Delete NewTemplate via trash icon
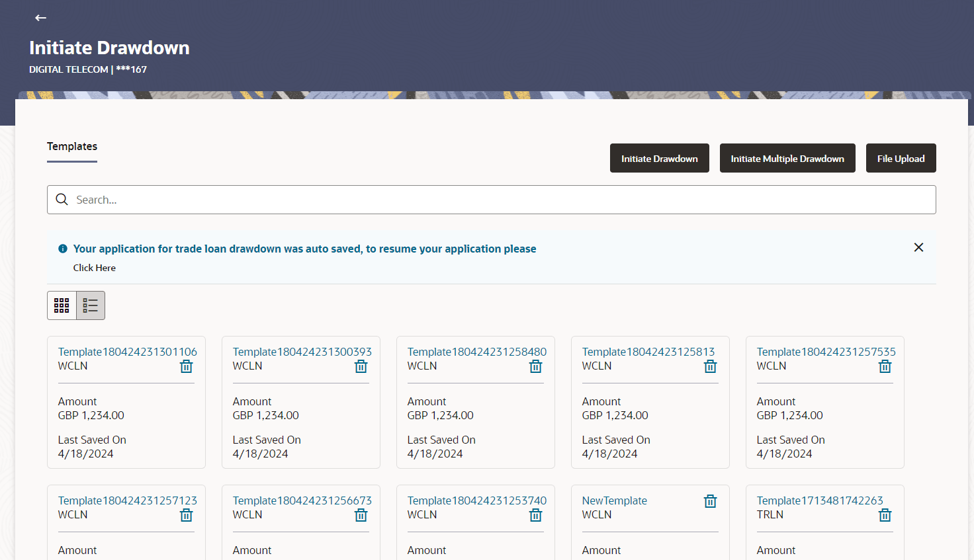This screenshot has width=974, height=560. [x=711, y=501]
